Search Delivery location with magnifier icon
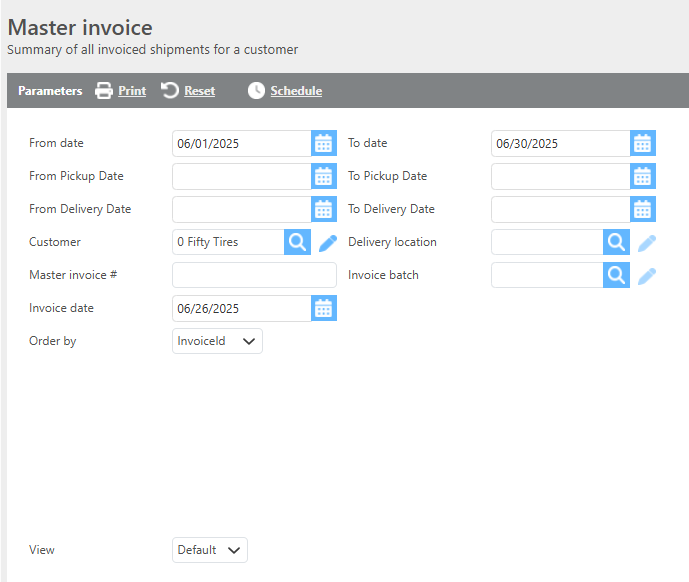This screenshot has height=582, width=689. 617,242
